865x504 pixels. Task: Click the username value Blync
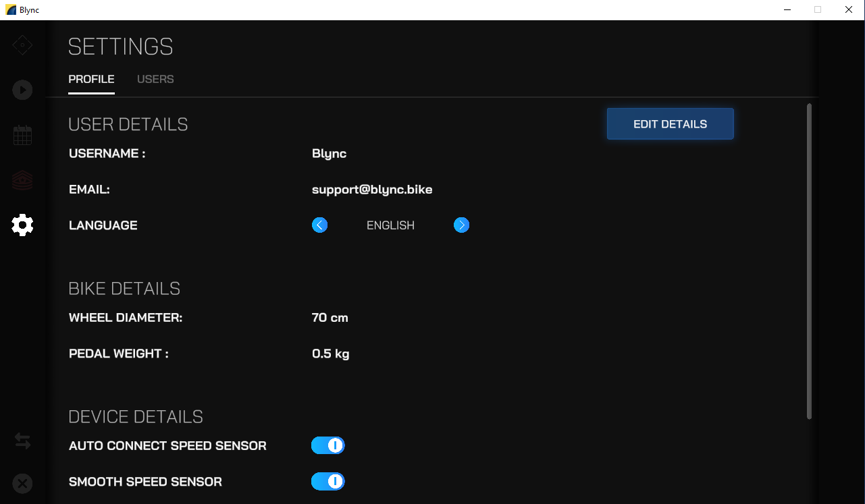click(330, 154)
